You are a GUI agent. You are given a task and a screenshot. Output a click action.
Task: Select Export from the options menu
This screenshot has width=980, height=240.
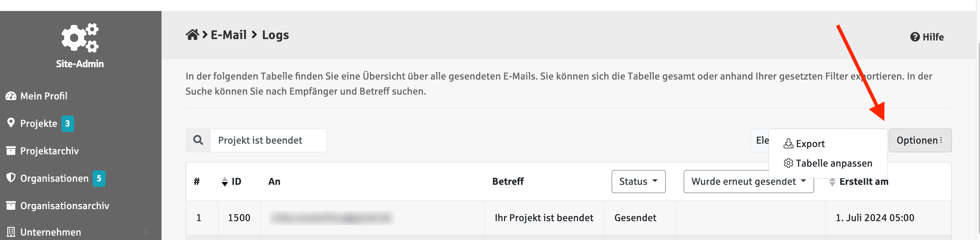[810, 144]
